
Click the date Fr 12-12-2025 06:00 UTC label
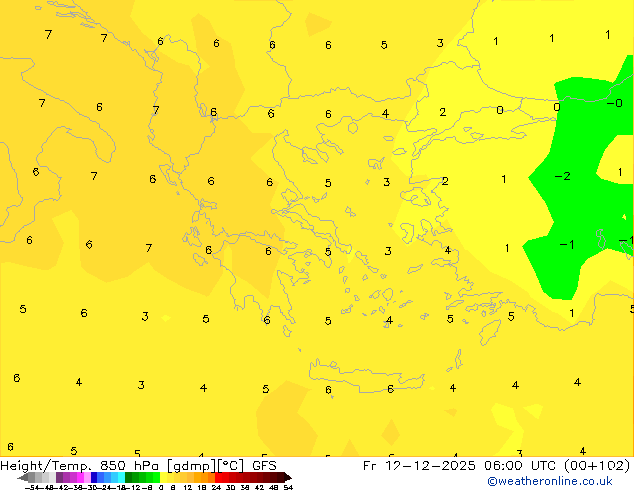point(461,466)
